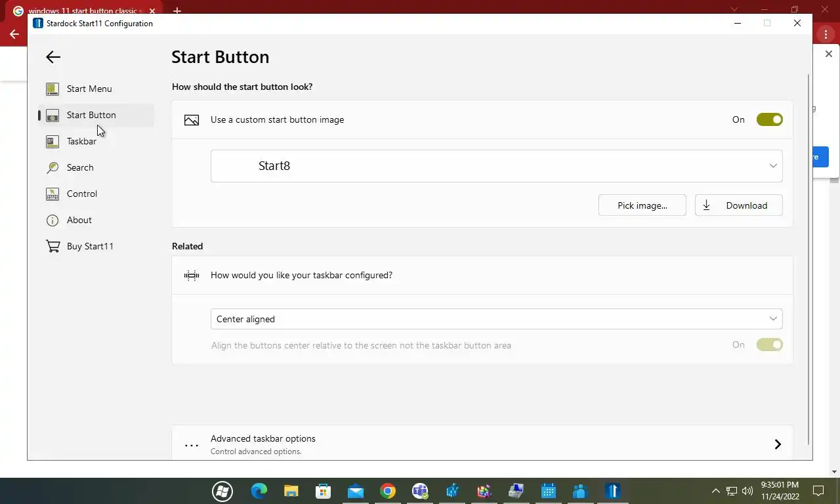This screenshot has width=840, height=504.
Task: Click the Taskbar sidebar icon
Action: coord(52,141)
